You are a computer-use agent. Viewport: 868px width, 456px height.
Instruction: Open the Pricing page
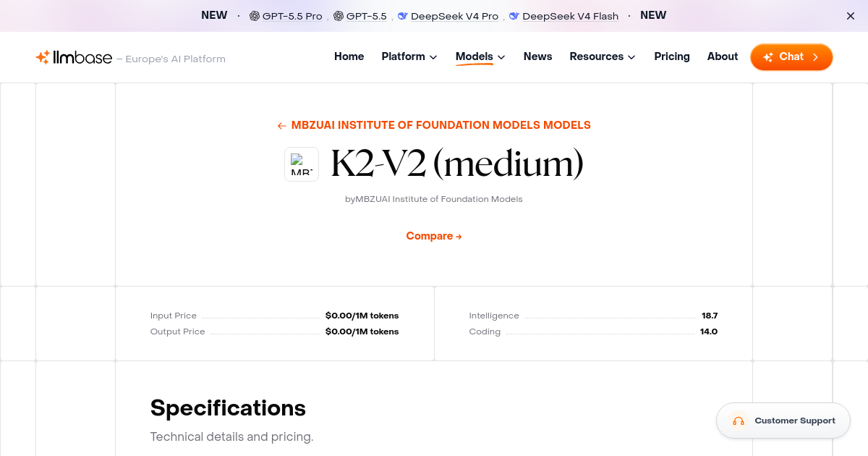[671, 56]
